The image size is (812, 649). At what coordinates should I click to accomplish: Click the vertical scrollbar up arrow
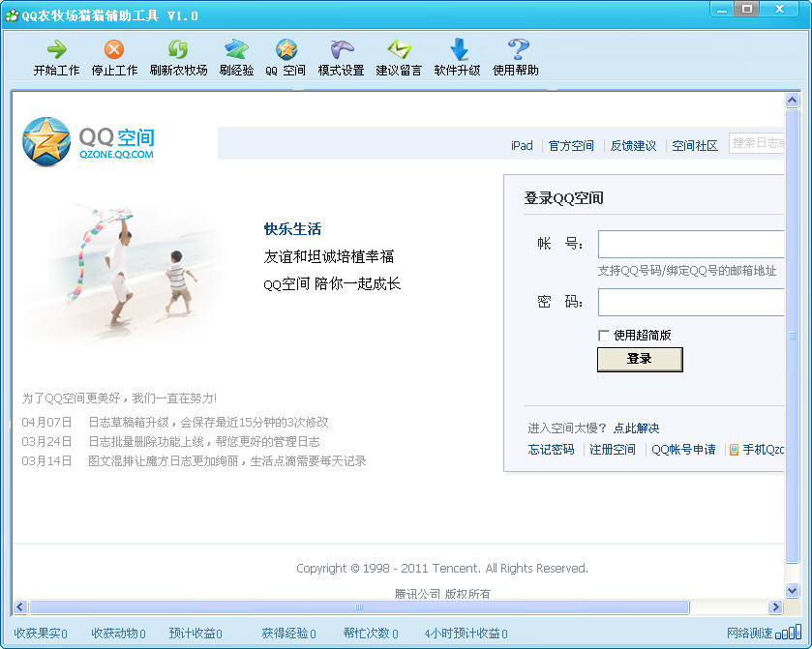coord(792,100)
